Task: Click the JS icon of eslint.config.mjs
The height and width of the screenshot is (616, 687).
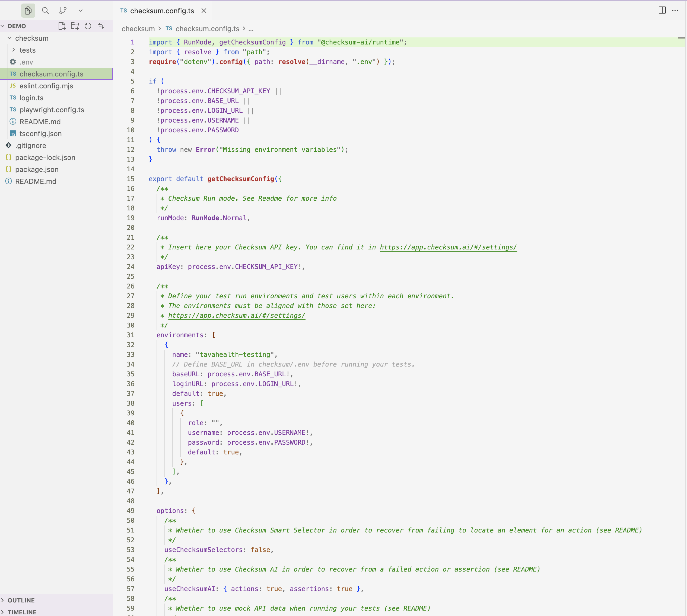Action: pos(13,86)
